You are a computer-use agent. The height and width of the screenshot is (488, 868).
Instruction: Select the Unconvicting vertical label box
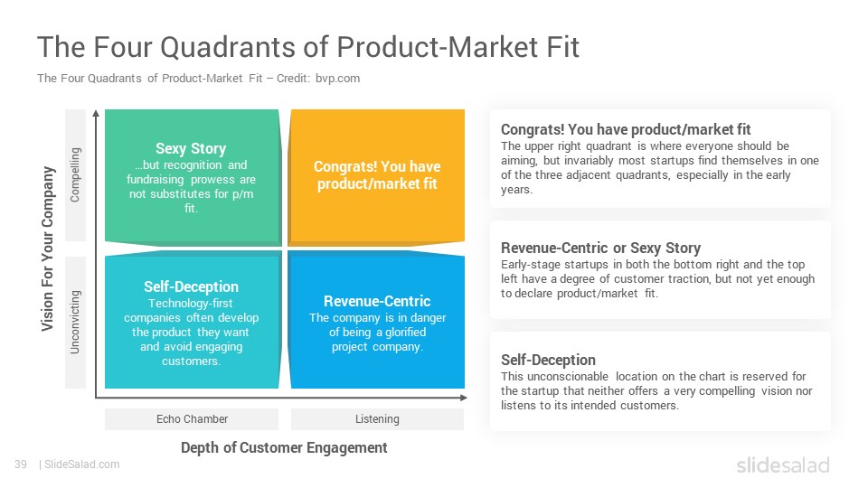coord(75,322)
